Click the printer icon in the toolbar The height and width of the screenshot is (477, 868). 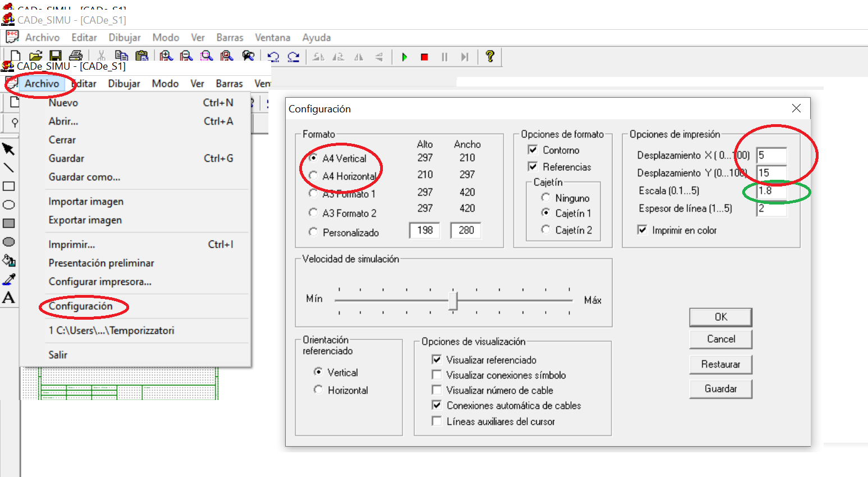76,56
